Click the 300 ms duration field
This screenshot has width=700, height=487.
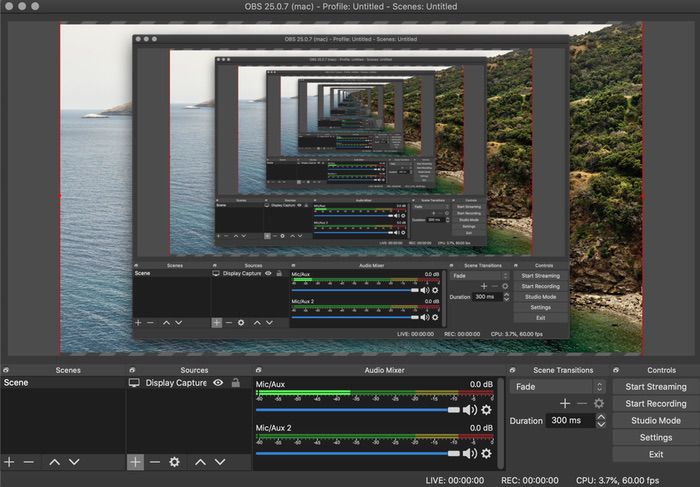pyautogui.click(x=570, y=420)
